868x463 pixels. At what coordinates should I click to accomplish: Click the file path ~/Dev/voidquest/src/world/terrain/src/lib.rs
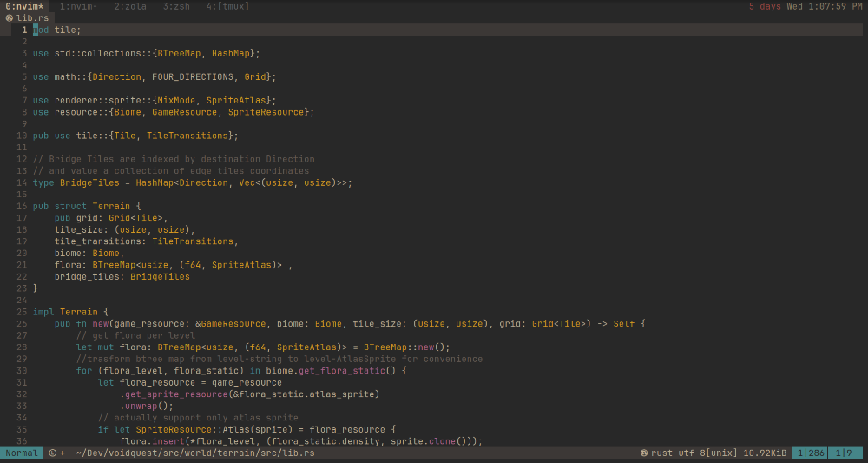click(x=195, y=453)
